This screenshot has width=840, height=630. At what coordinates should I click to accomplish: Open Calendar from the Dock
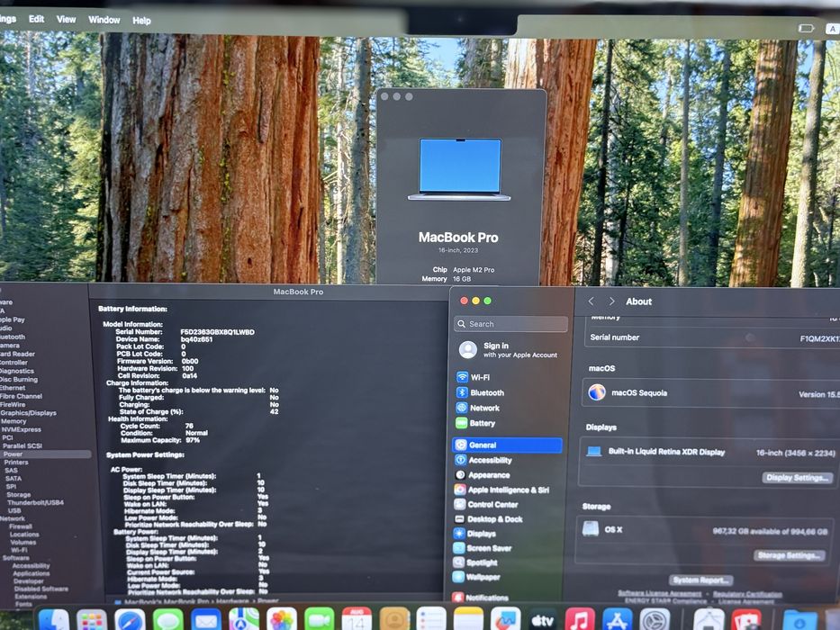(357, 620)
